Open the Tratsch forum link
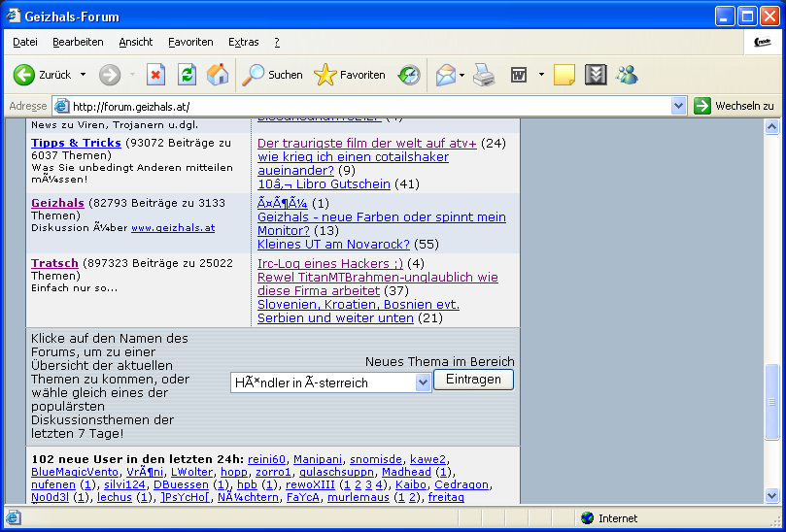The image size is (786, 532). (x=54, y=263)
